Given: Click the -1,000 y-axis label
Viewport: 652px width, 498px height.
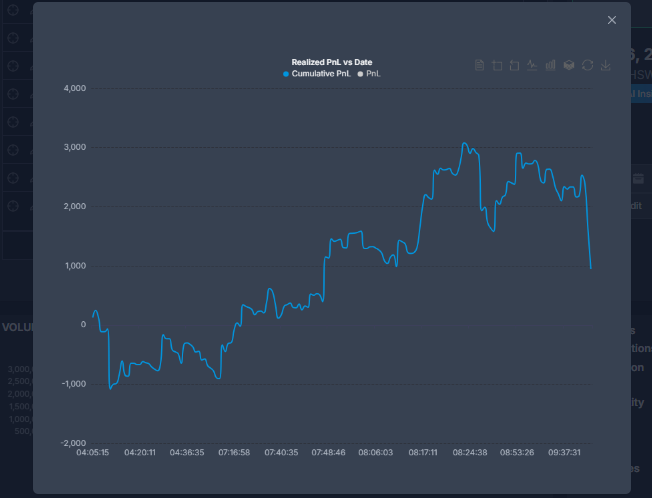Looking at the screenshot, I should (74, 384).
